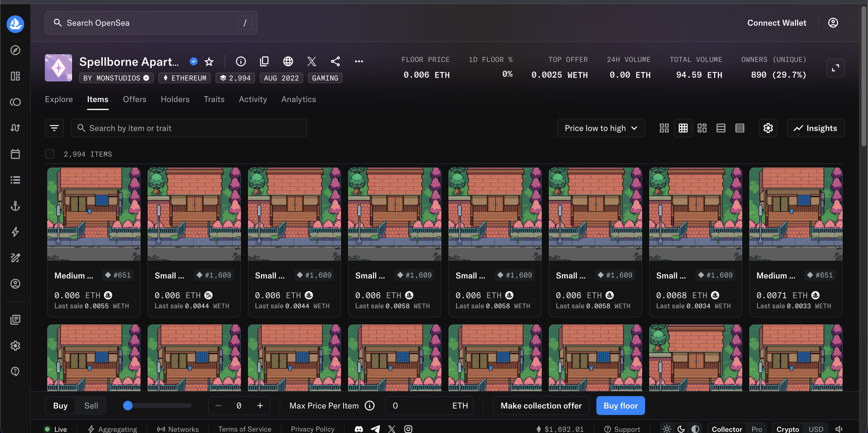Open the Activity tab

(253, 99)
